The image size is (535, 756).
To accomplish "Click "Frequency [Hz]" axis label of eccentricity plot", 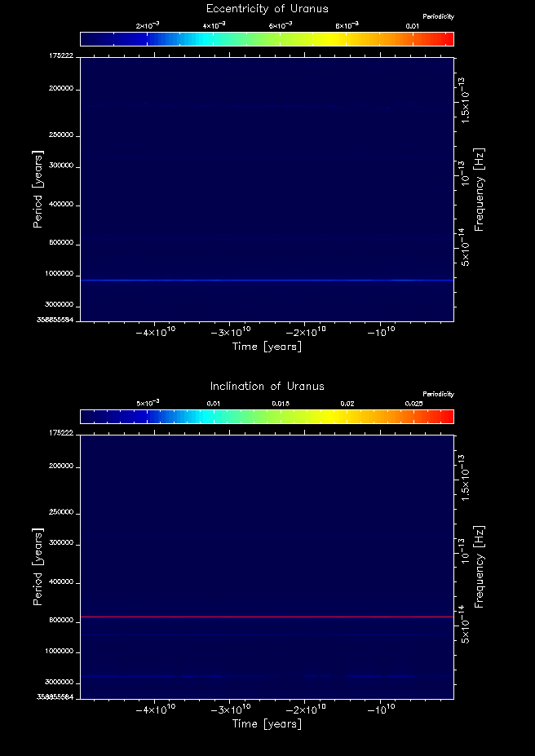I will click(480, 188).
